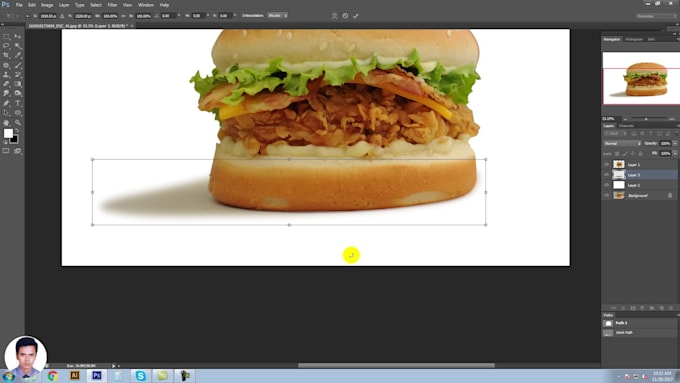Click the white foreground color swatch
This screenshot has width=680, height=383.
[x=8, y=133]
